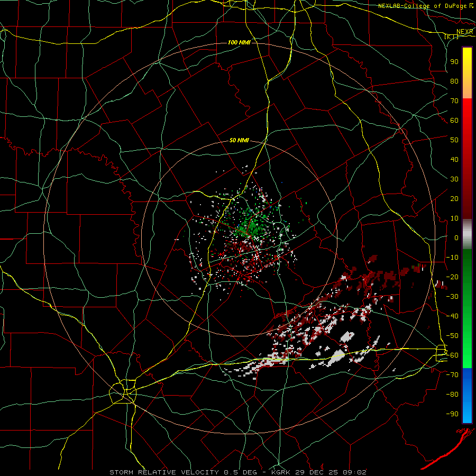476x476 pixels.
Task: Click the "0" scale label
Action: (x=456, y=237)
